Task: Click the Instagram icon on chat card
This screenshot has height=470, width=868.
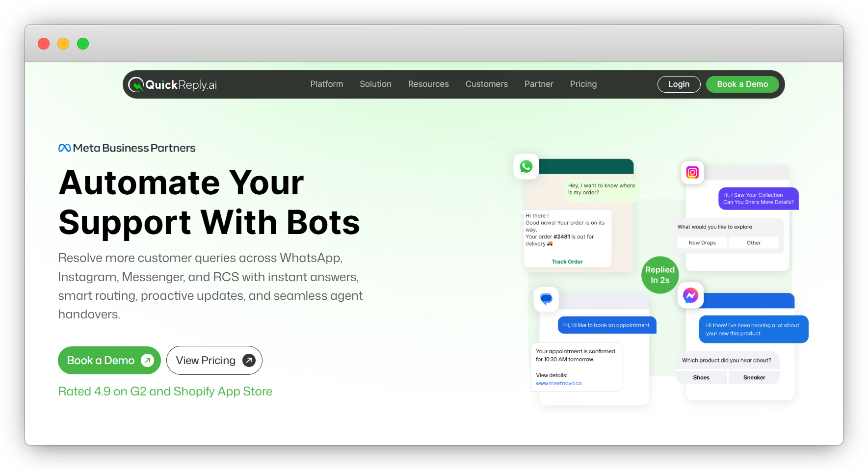Action: coord(692,172)
